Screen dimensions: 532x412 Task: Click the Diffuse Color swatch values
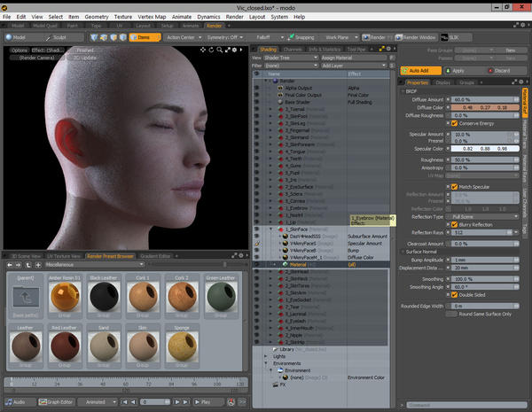pyautogui.click(x=483, y=106)
